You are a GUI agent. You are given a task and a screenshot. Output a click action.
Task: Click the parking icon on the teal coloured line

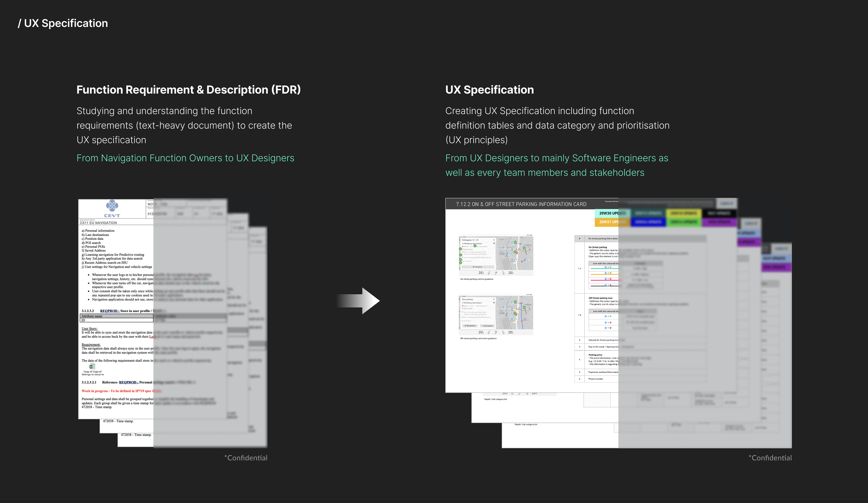(x=606, y=267)
